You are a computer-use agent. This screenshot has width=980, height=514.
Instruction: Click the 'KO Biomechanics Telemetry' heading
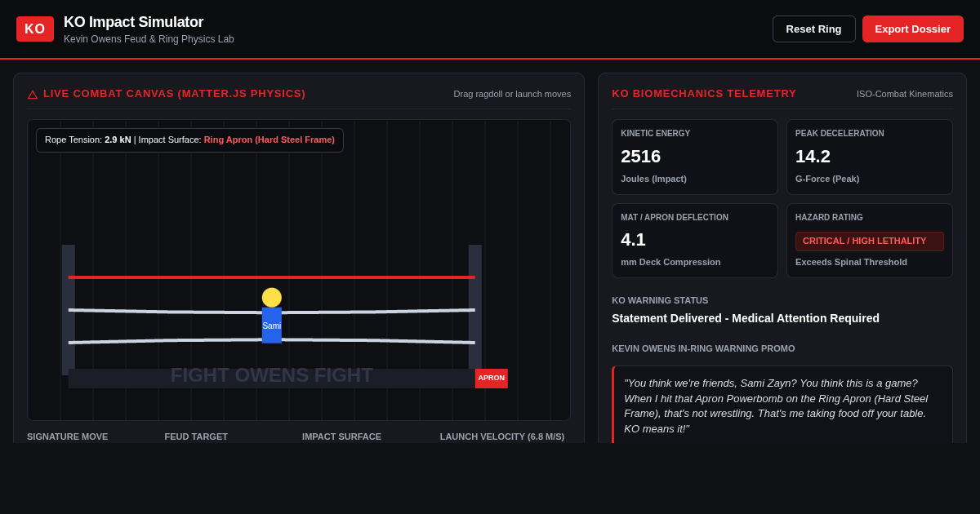704,94
